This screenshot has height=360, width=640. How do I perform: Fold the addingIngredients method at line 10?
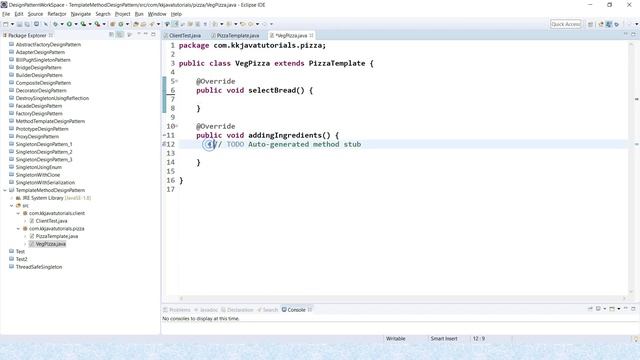click(177, 126)
